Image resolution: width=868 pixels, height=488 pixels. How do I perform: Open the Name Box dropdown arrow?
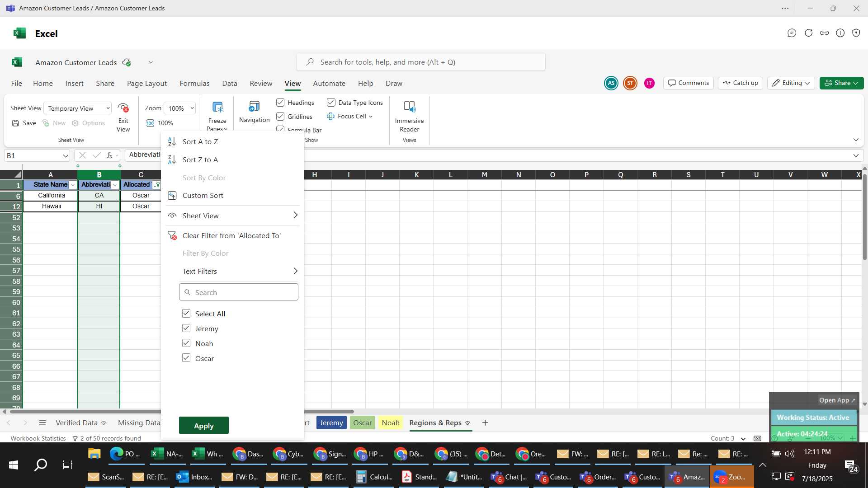66,155
